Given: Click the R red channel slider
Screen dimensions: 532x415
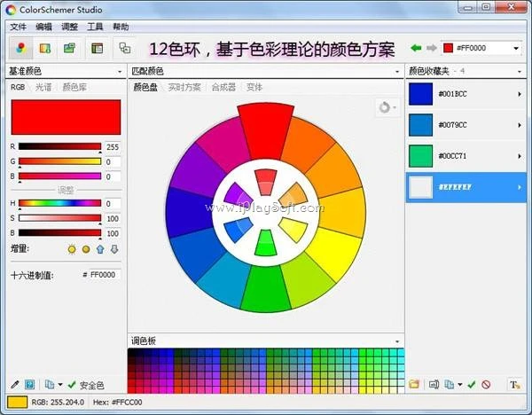Looking at the screenshot, I should coord(59,146).
